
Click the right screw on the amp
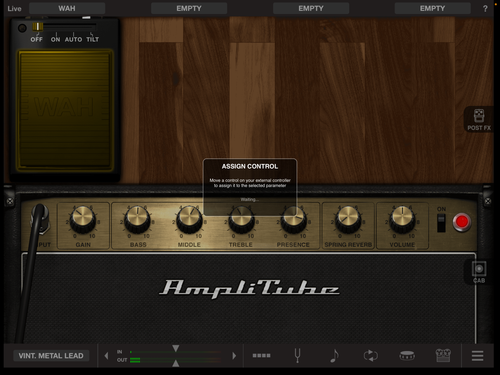[488, 201]
